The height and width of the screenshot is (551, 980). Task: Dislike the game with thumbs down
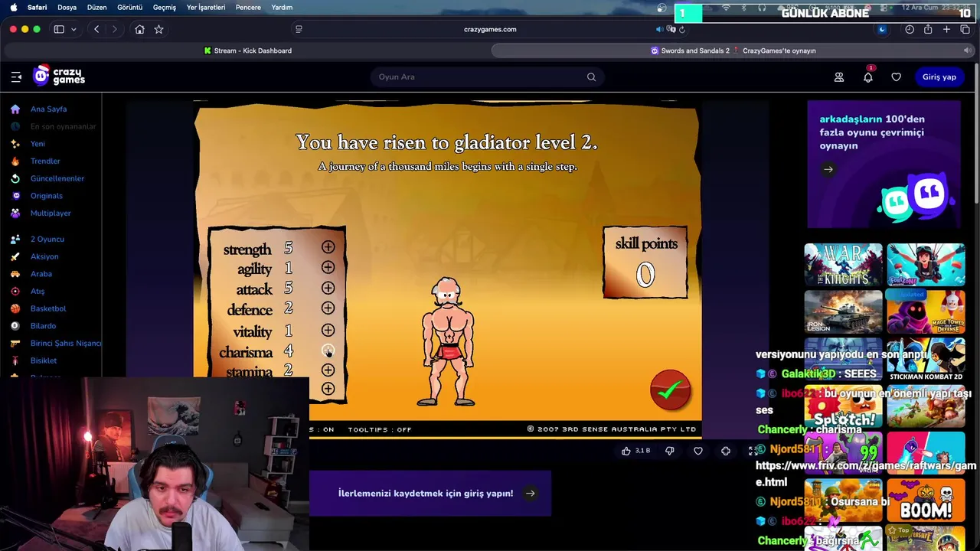coord(669,451)
